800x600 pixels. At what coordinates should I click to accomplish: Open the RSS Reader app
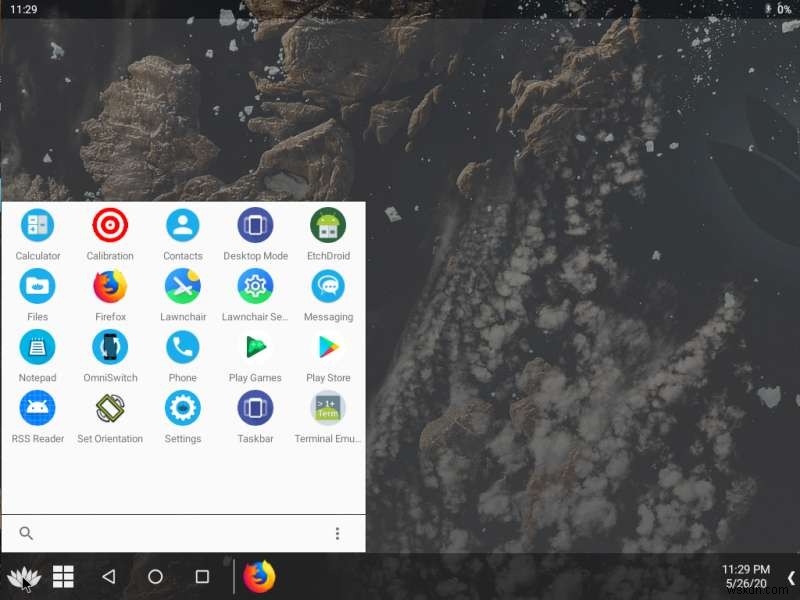pyautogui.click(x=37, y=410)
